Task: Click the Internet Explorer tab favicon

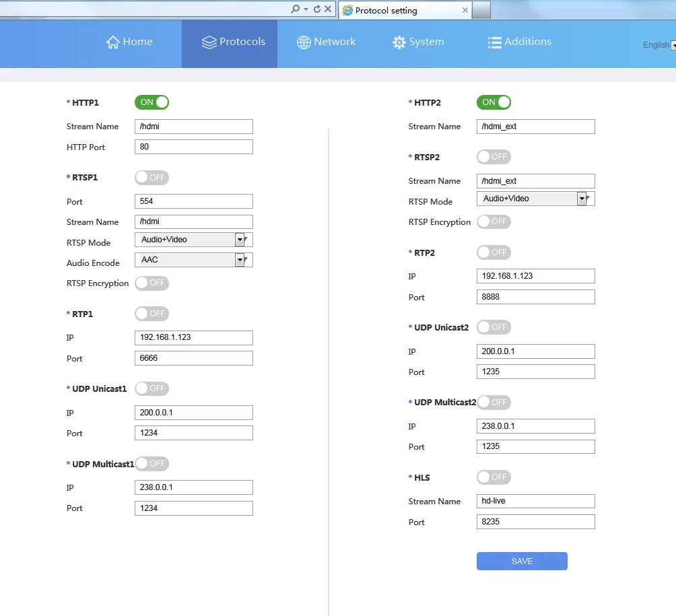Action: (x=347, y=10)
